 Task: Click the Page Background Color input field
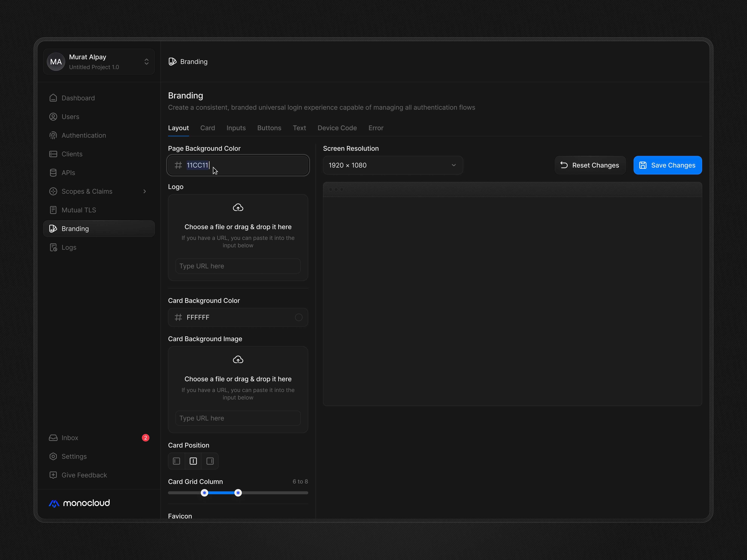(x=238, y=165)
